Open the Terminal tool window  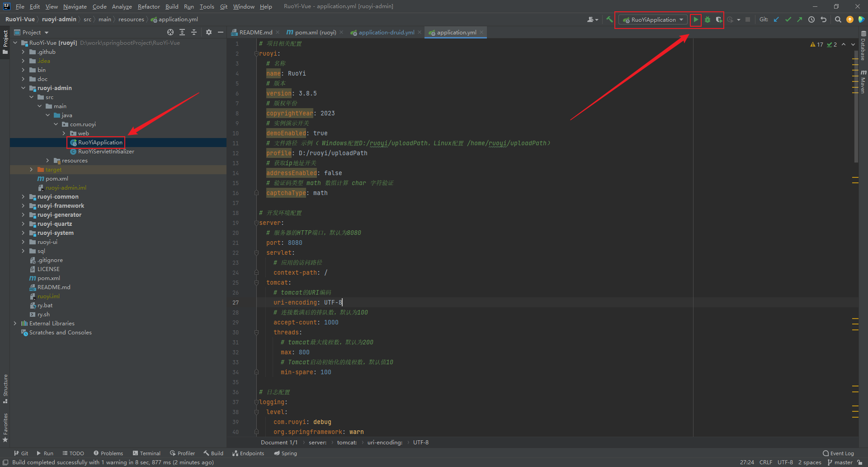pyautogui.click(x=146, y=453)
